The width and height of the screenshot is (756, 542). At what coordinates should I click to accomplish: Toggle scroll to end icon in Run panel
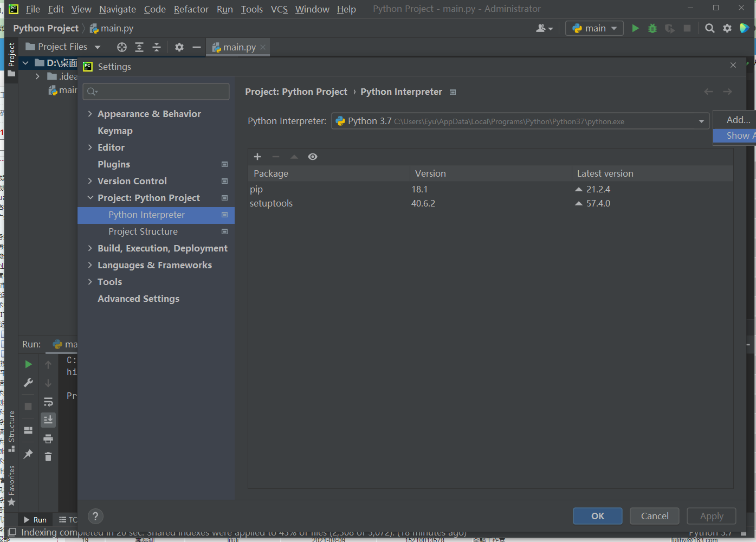(x=48, y=420)
